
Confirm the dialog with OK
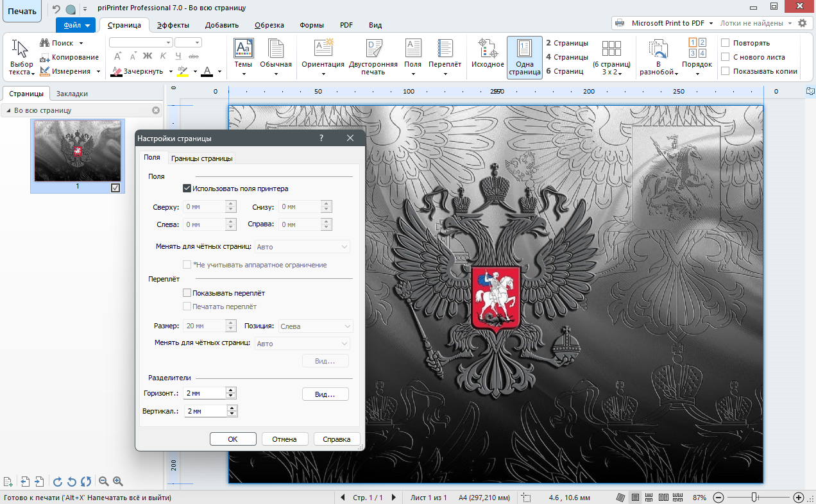pos(233,439)
